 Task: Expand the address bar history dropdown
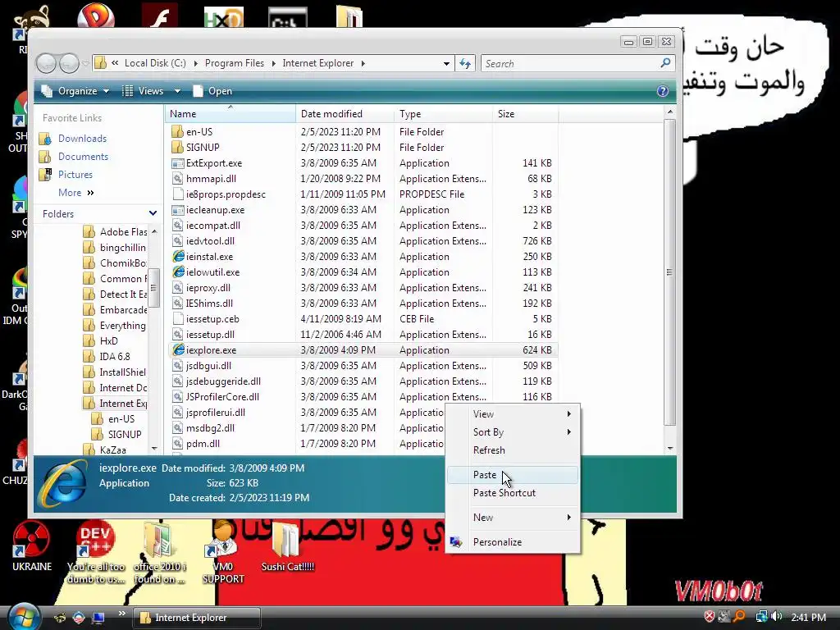446,64
